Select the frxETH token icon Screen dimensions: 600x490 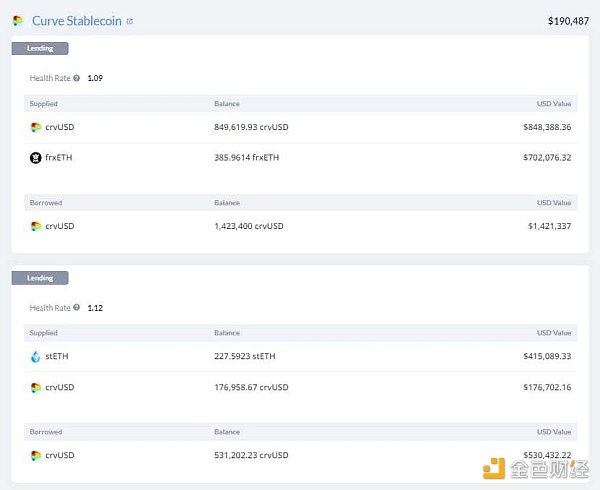coord(36,157)
